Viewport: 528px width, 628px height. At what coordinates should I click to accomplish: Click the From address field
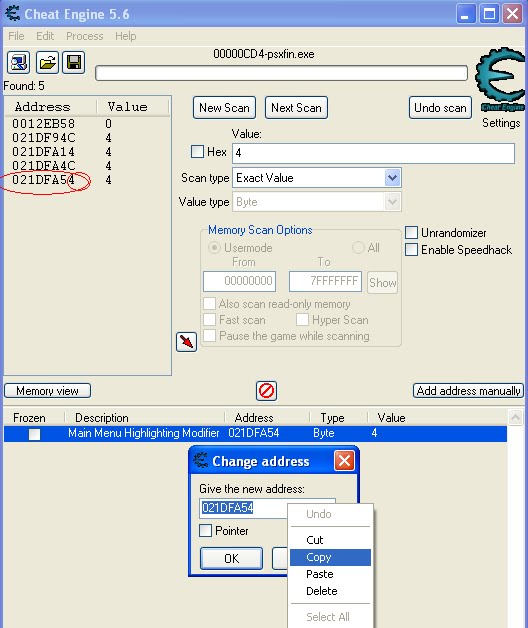(x=240, y=281)
